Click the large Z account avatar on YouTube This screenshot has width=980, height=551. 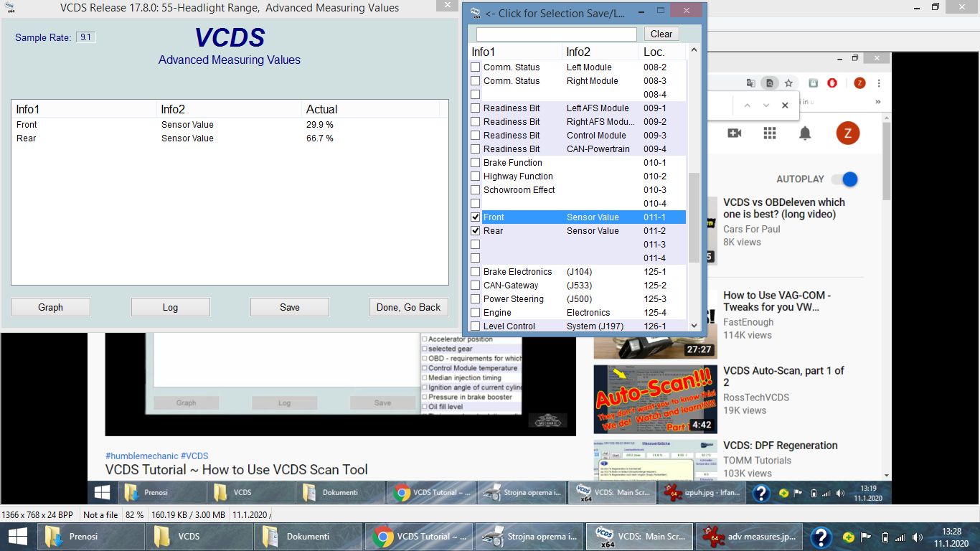(847, 133)
